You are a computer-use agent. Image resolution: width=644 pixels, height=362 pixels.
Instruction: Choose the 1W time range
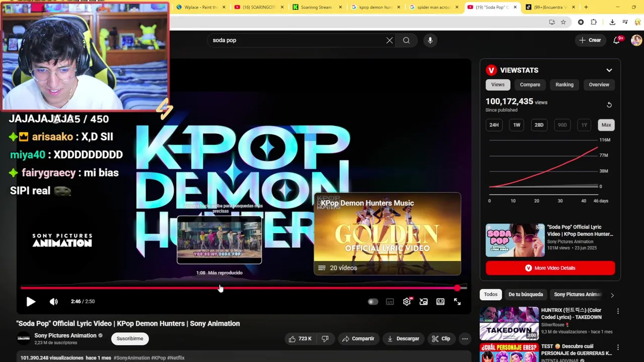pos(517,125)
